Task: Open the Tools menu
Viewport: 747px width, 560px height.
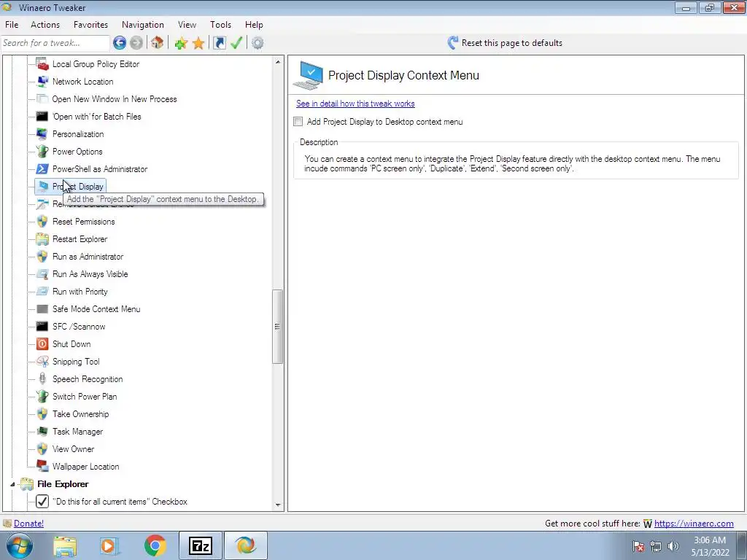Action: [x=220, y=25]
